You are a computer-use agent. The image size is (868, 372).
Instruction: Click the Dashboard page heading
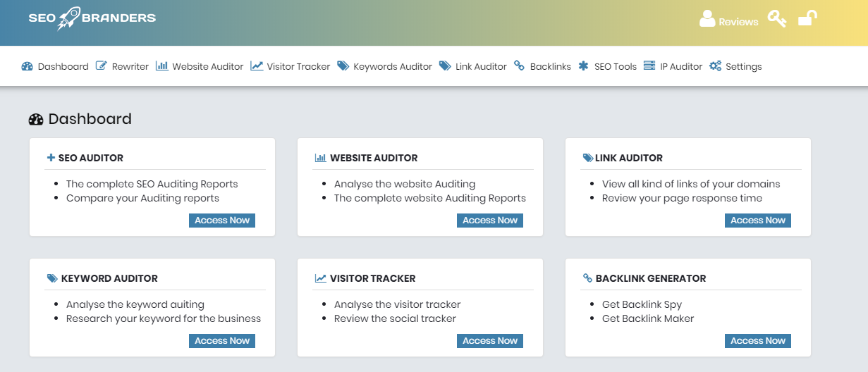pyautogui.click(x=90, y=119)
